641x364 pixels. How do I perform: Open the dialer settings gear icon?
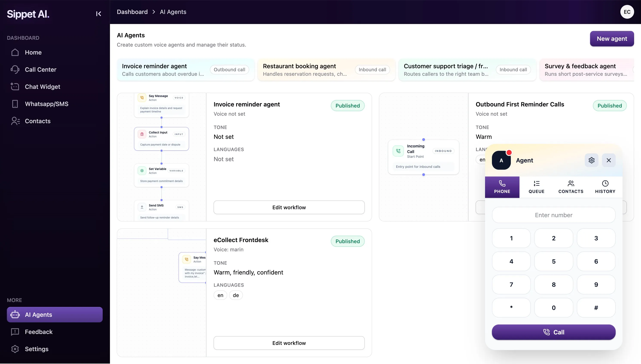click(x=591, y=160)
